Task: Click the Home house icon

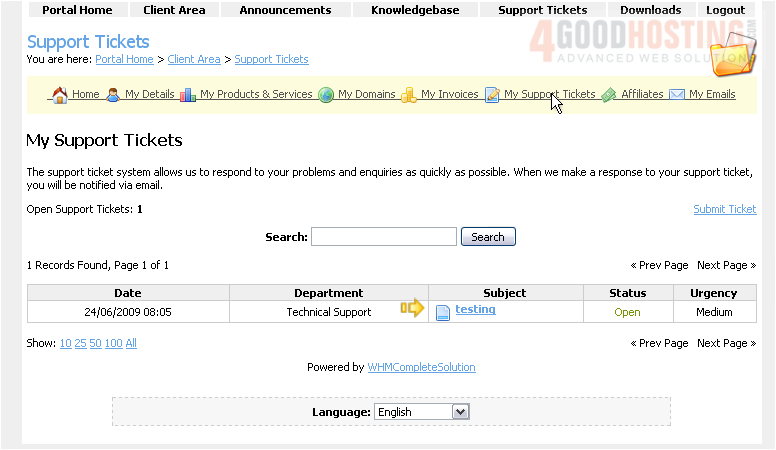Action: coord(59,95)
